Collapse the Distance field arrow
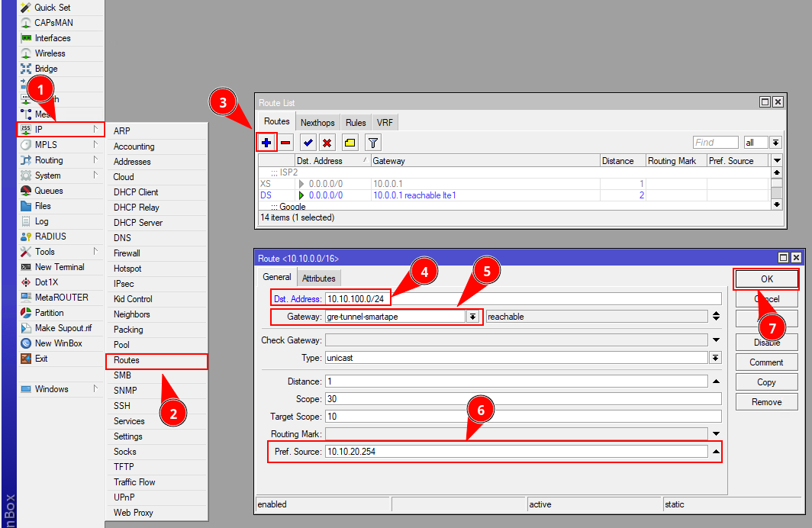Image resolution: width=812 pixels, height=528 pixels. 716,382
